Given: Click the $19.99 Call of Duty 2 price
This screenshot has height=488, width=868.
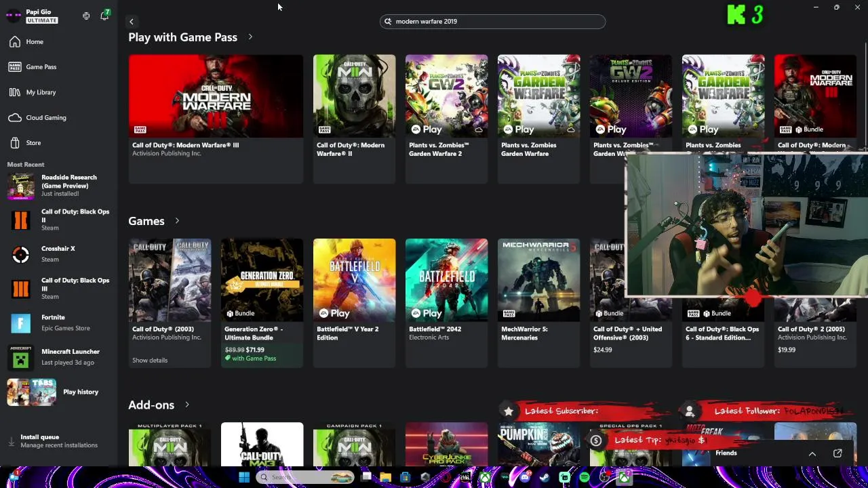Looking at the screenshot, I should (787, 350).
